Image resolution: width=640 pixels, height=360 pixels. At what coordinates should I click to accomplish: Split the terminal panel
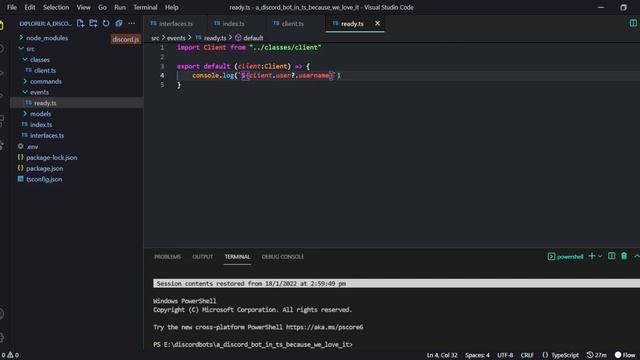[611, 256]
